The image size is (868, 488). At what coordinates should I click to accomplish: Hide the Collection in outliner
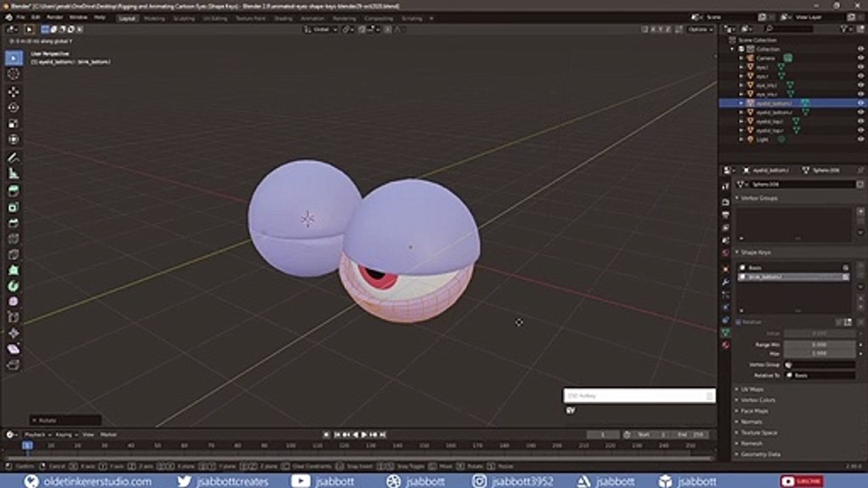click(861, 49)
